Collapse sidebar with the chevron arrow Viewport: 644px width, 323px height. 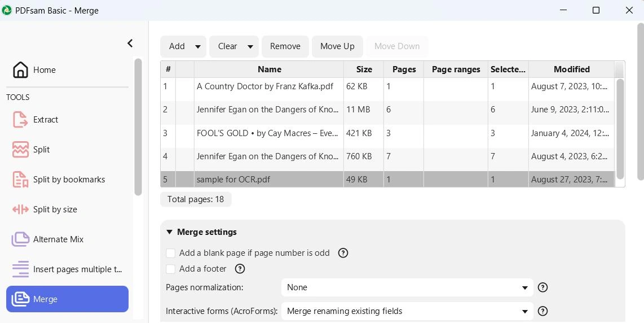pos(130,43)
